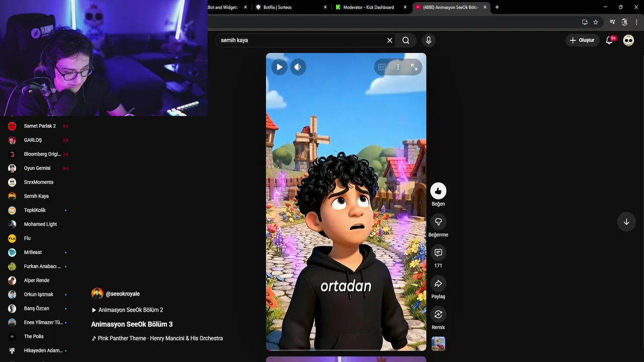The height and width of the screenshot is (362, 644).
Task: Open the notifications bell
Action: tap(609, 40)
